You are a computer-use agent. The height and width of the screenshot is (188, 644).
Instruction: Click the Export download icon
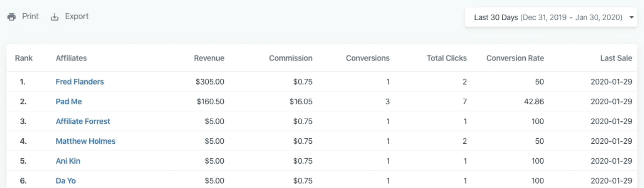pyautogui.click(x=55, y=17)
